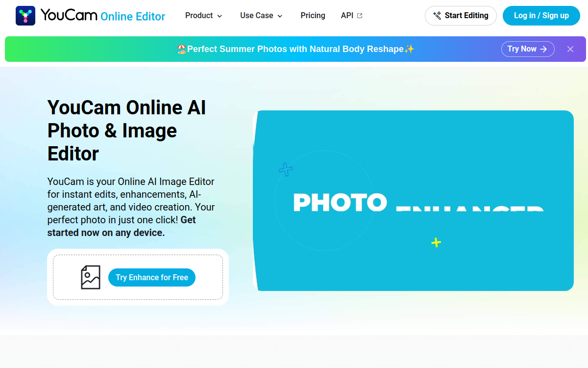Click Perfect Summer Photos banner text
The width and height of the screenshot is (588, 368).
click(x=295, y=49)
